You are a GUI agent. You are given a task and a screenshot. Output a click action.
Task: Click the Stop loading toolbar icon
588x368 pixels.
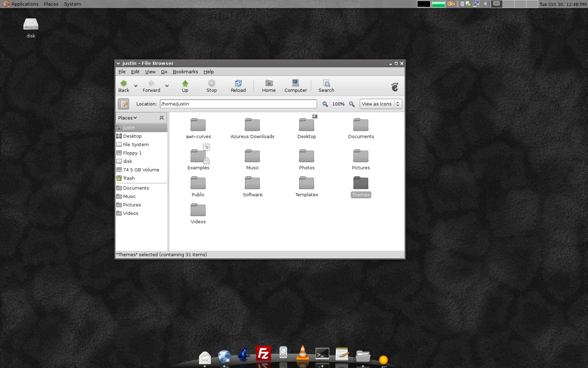pos(212,86)
